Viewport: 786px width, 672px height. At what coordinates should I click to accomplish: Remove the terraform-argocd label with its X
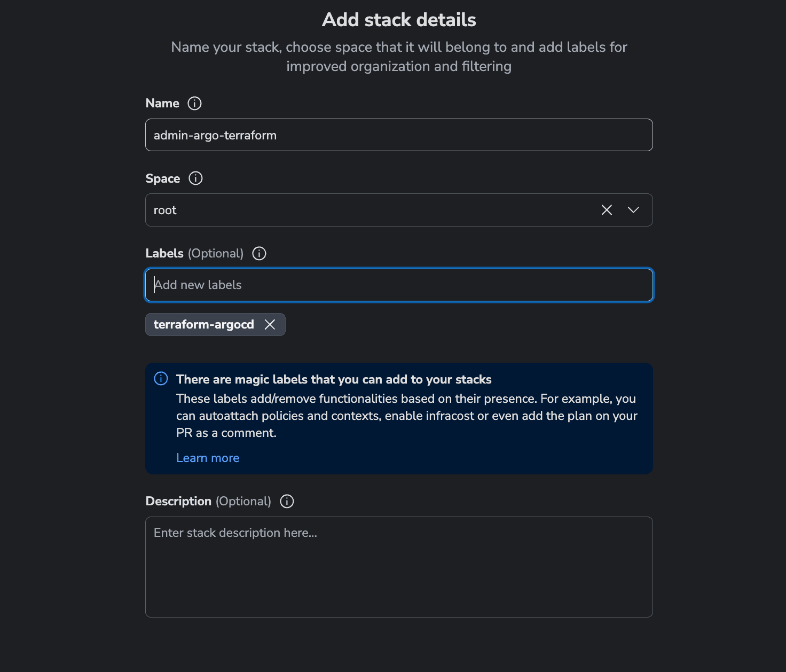click(x=270, y=324)
